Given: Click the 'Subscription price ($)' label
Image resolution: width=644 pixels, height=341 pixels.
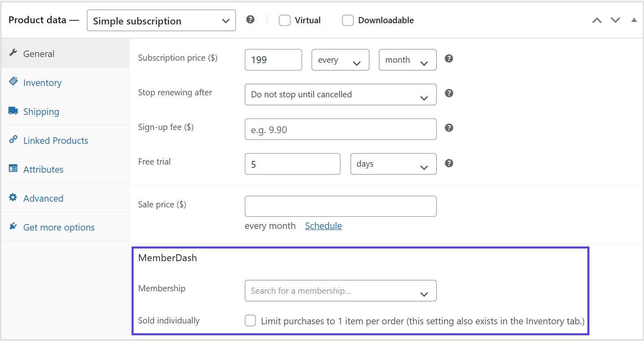Looking at the screenshot, I should 178,58.
